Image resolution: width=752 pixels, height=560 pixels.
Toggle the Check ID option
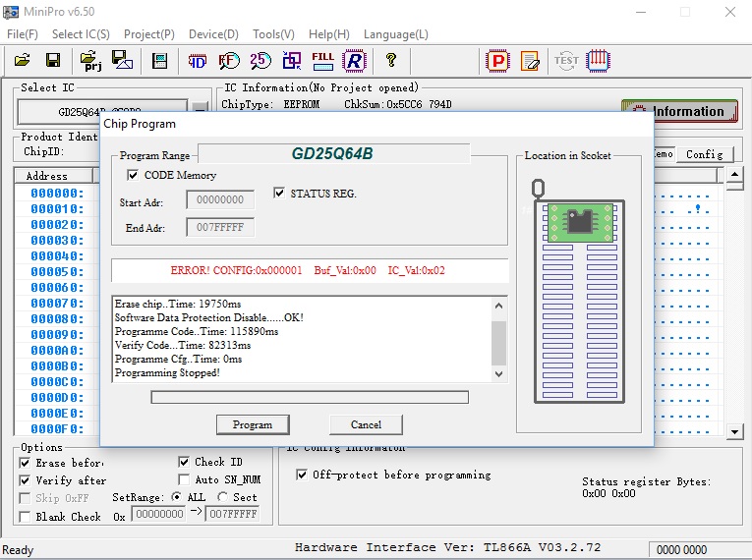[184, 462]
